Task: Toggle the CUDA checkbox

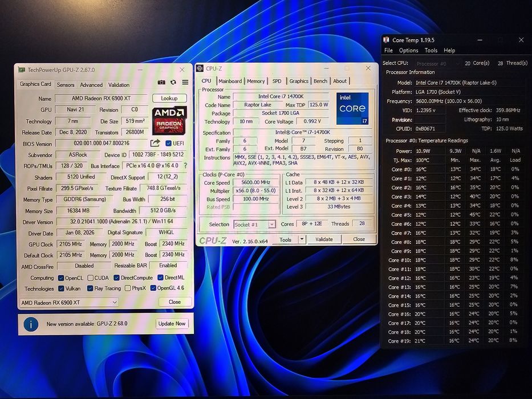Action: click(x=90, y=278)
